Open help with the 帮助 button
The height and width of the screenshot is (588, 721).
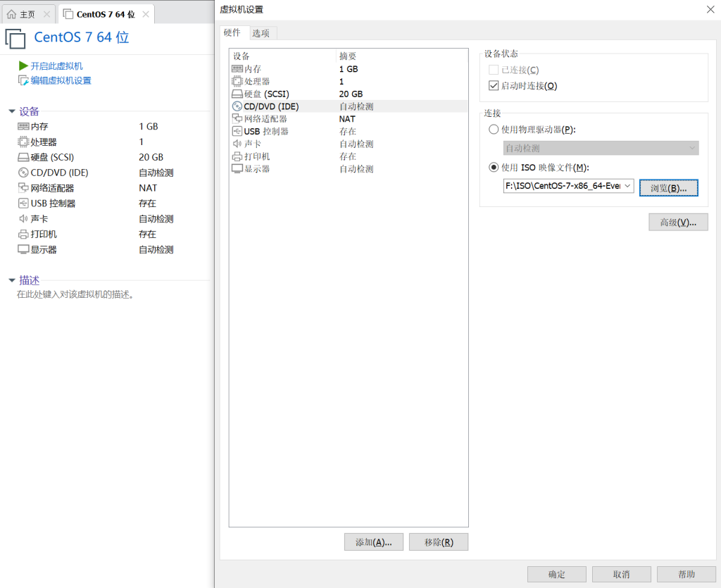pos(686,574)
